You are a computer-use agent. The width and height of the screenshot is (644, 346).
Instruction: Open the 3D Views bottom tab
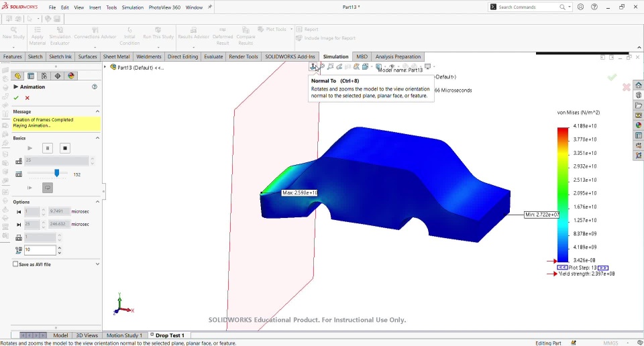[87, 335]
